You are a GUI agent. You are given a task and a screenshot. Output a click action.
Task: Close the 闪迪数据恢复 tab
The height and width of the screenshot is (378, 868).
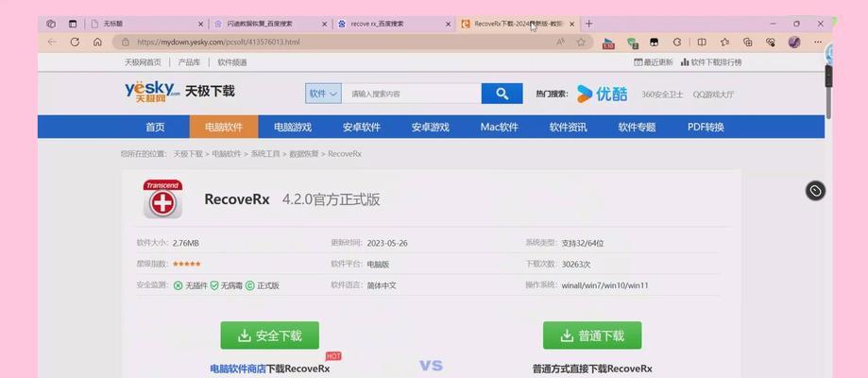click(x=324, y=24)
